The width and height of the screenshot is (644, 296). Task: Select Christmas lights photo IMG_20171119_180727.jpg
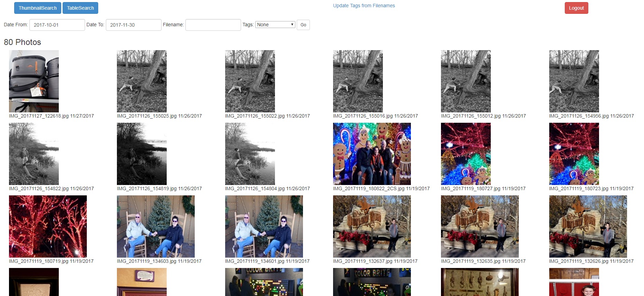pyautogui.click(x=466, y=154)
